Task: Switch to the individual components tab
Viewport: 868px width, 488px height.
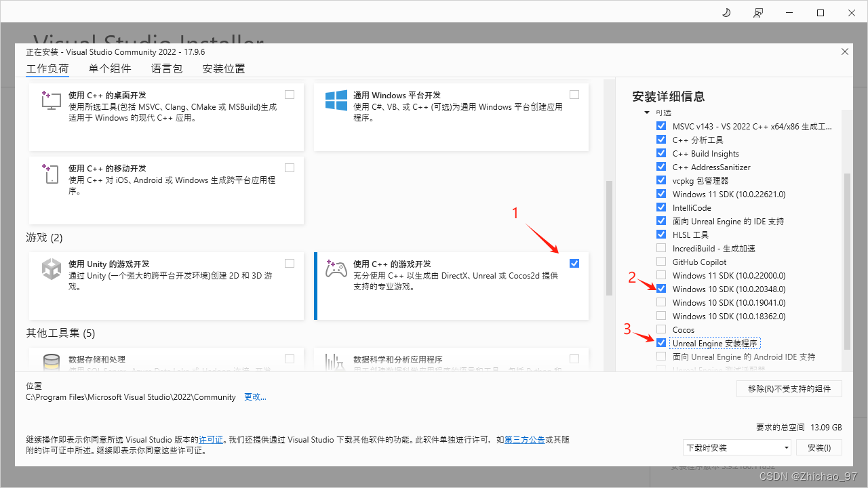Action: coord(110,68)
